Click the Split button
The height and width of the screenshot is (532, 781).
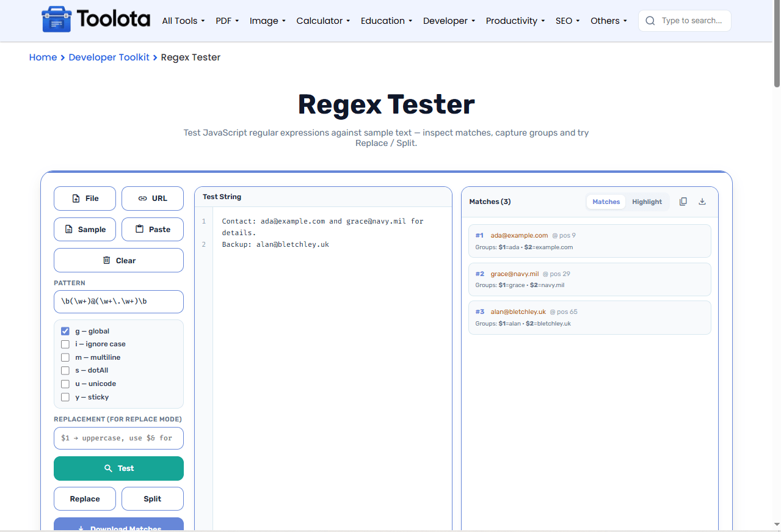(153, 499)
